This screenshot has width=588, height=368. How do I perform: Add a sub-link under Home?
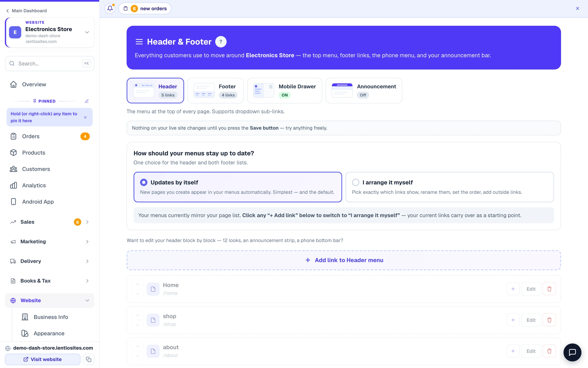(513, 289)
